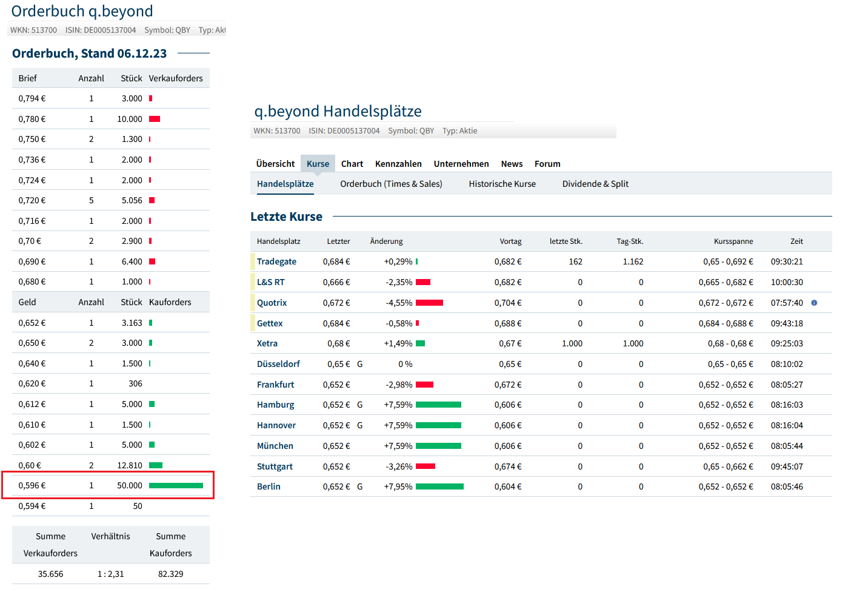Switch to the Chart tab

tap(352, 164)
